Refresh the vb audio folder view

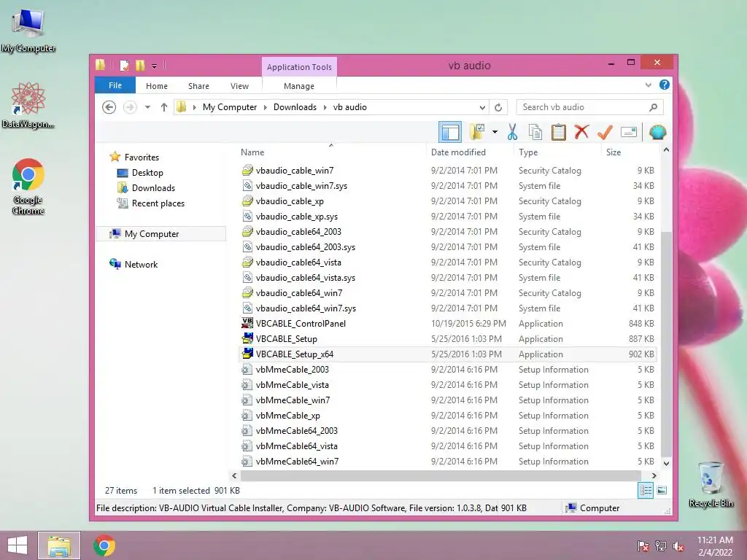point(498,107)
